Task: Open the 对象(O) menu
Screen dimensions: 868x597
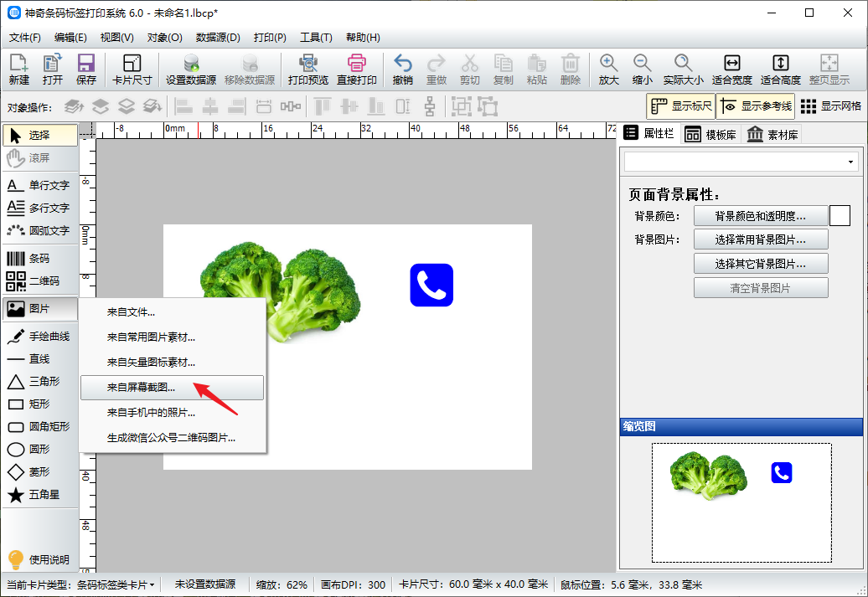Action: tap(164, 38)
